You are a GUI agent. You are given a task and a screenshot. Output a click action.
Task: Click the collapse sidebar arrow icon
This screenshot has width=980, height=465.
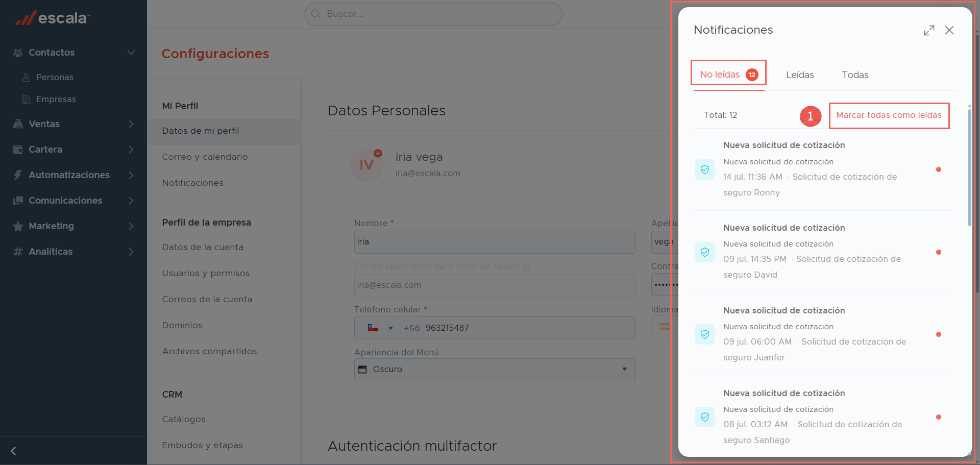[x=14, y=451]
